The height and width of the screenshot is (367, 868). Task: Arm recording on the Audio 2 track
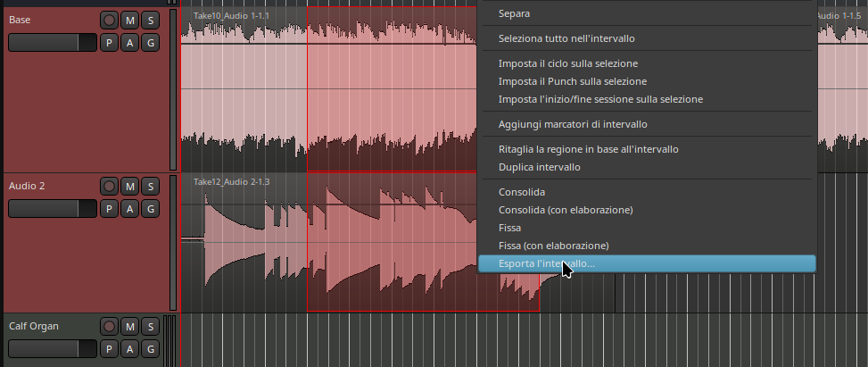(x=109, y=187)
